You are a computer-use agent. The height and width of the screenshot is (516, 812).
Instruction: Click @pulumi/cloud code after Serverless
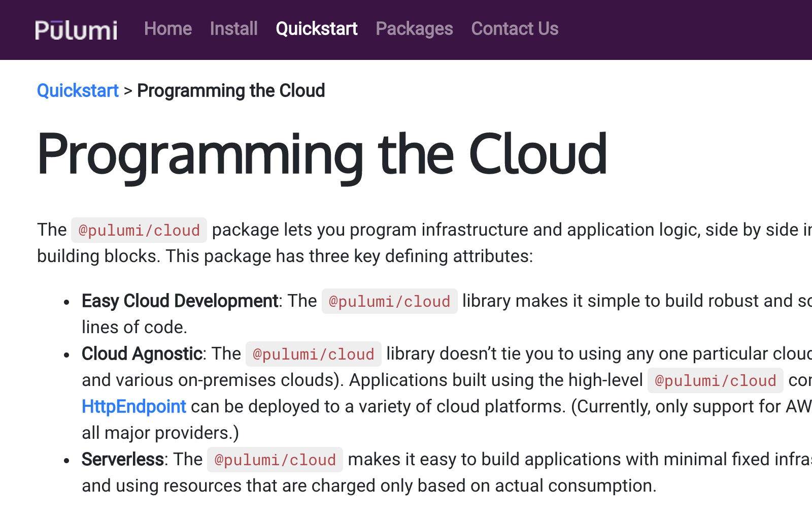pos(275,460)
